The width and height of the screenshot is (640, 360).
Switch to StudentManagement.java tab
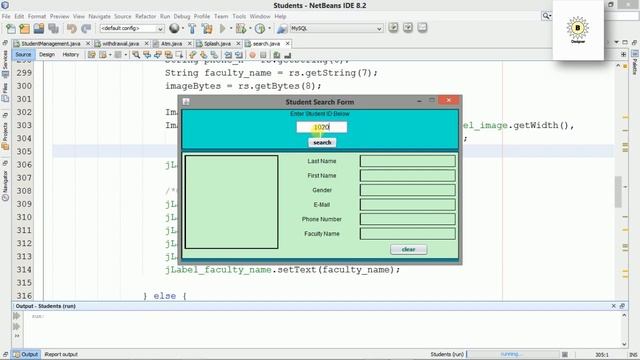[x=51, y=43]
